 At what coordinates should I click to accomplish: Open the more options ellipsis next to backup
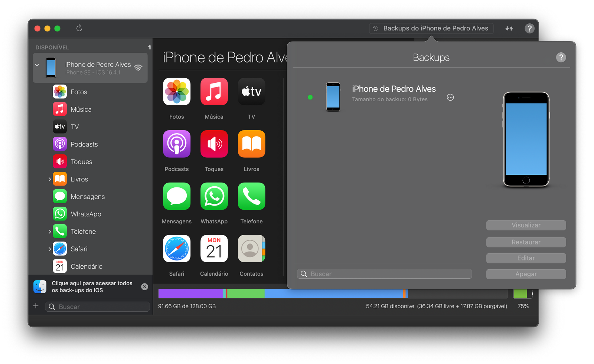(x=450, y=98)
